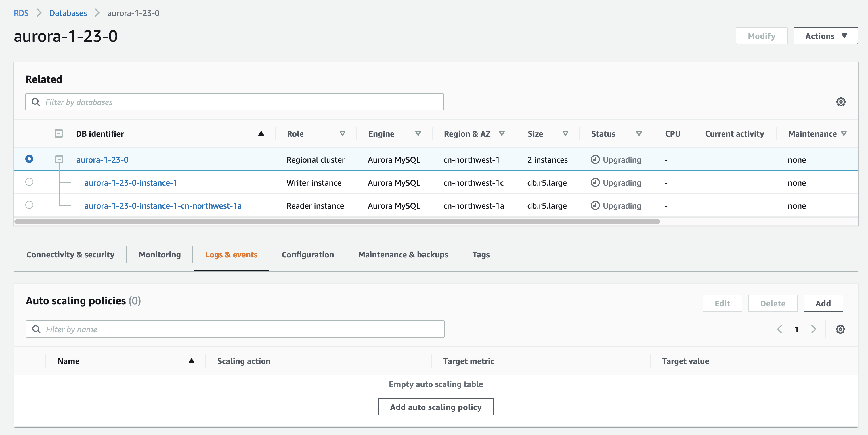Focus Filter by name field
Viewport: 868px width, 435px height.
tap(235, 329)
